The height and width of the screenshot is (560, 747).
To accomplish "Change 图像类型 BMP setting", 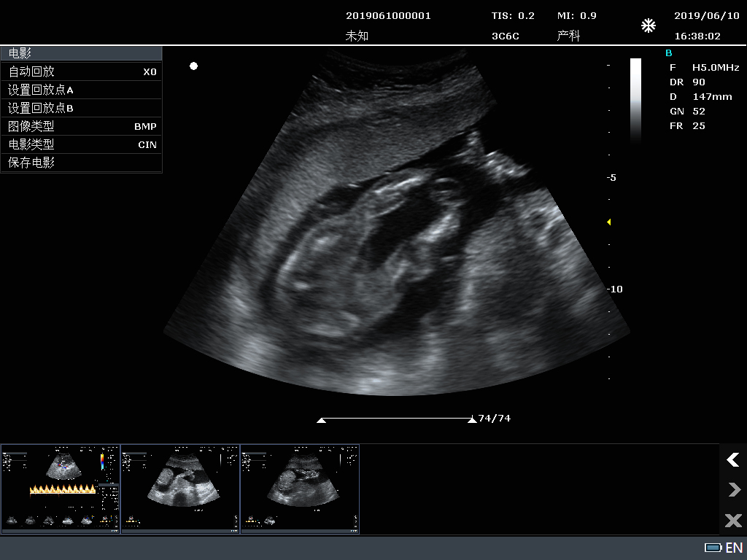I will tap(81, 126).
